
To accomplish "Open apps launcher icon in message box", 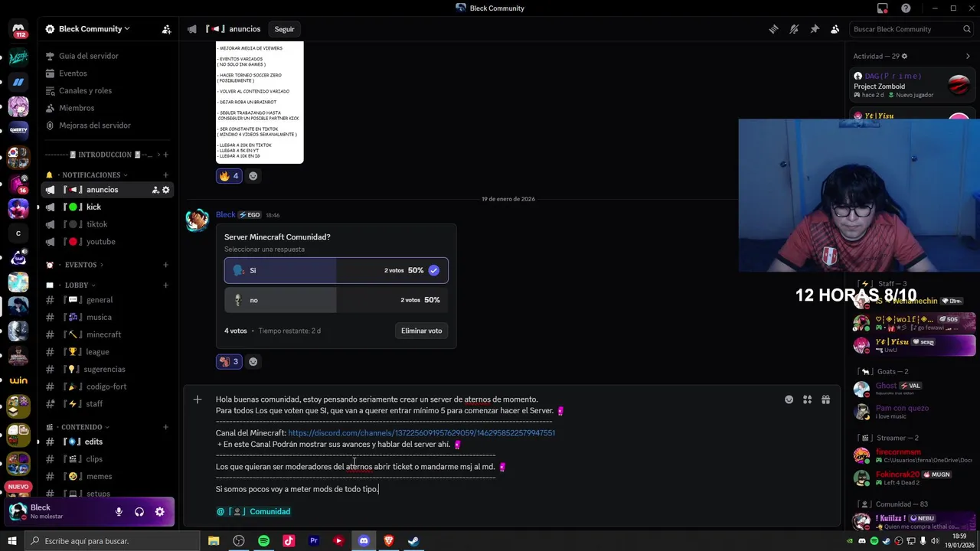I will pos(807,399).
